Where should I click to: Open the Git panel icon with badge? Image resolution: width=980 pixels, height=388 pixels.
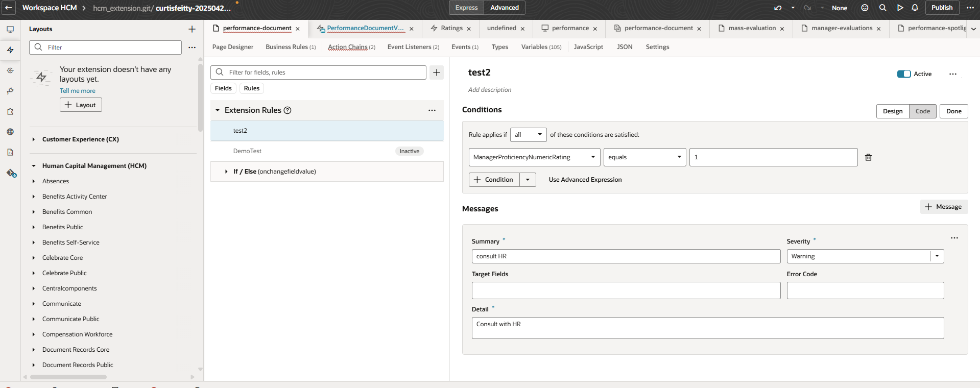click(x=11, y=173)
